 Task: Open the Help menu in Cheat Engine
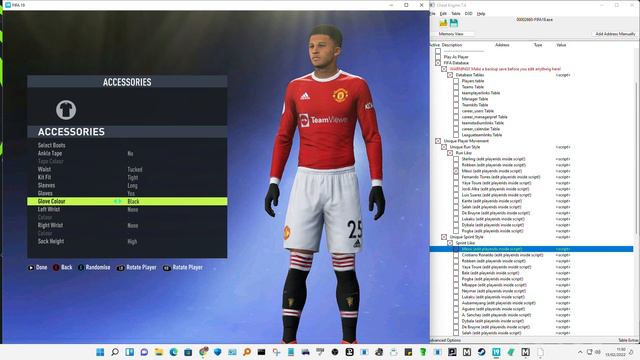481,14
